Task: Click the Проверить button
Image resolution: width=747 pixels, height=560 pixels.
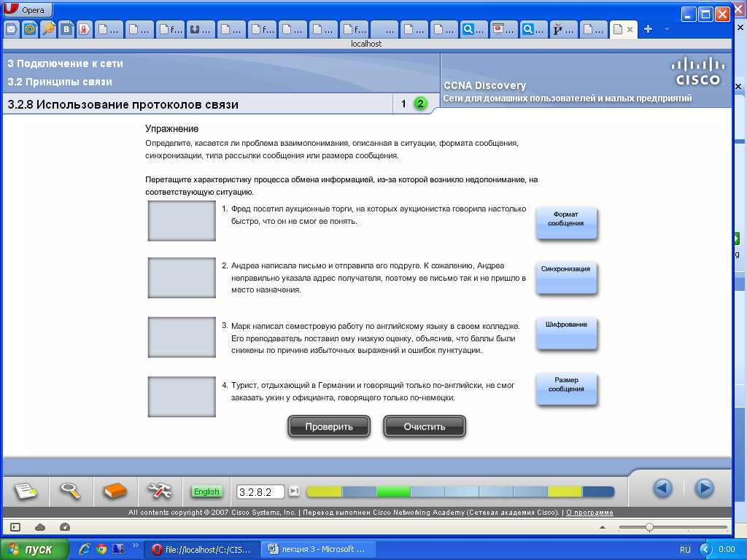Action: click(329, 426)
